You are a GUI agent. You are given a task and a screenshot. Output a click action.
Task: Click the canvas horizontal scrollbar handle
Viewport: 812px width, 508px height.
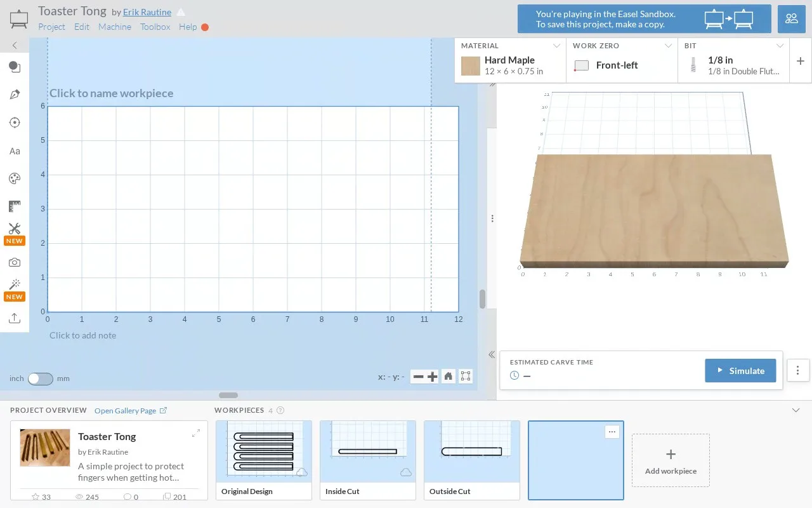[228, 395]
